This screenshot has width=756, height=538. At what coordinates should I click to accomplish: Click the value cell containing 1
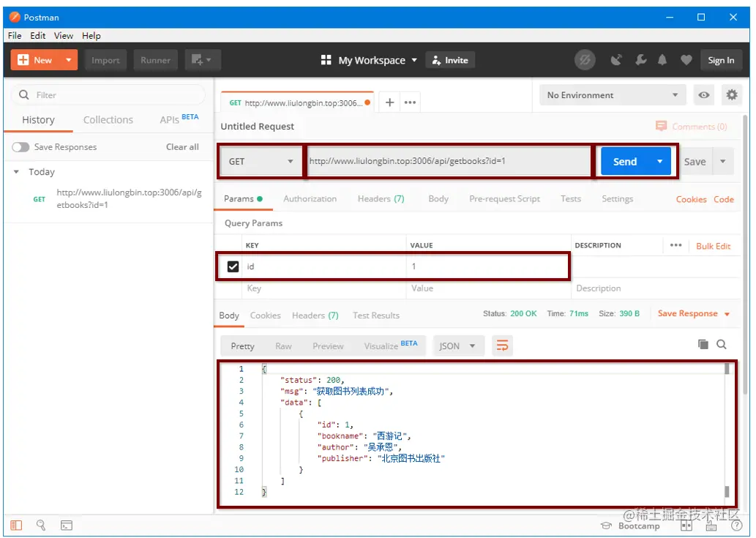click(488, 266)
